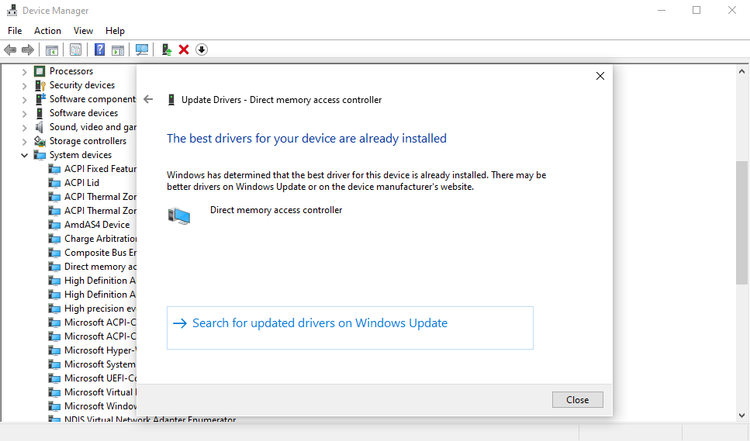Screen dimensions: 750x441
Task: Click the System devices folder icon
Action: [x=40, y=155]
